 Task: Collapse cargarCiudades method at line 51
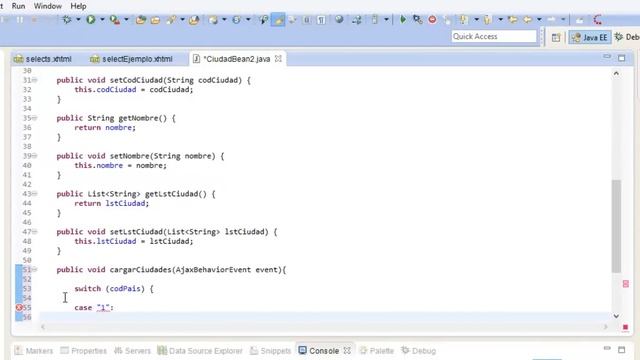pyautogui.click(x=35, y=269)
